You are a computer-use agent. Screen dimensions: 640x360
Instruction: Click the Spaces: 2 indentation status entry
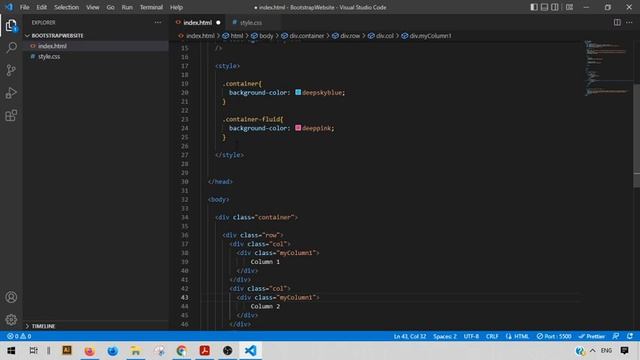[x=445, y=336]
